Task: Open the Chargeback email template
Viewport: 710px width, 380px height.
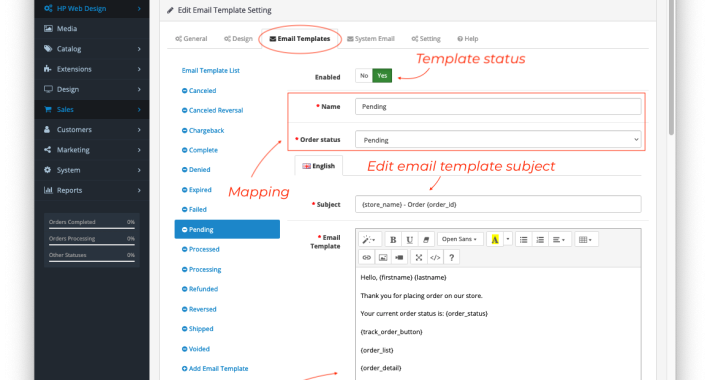Action: pyautogui.click(x=203, y=130)
